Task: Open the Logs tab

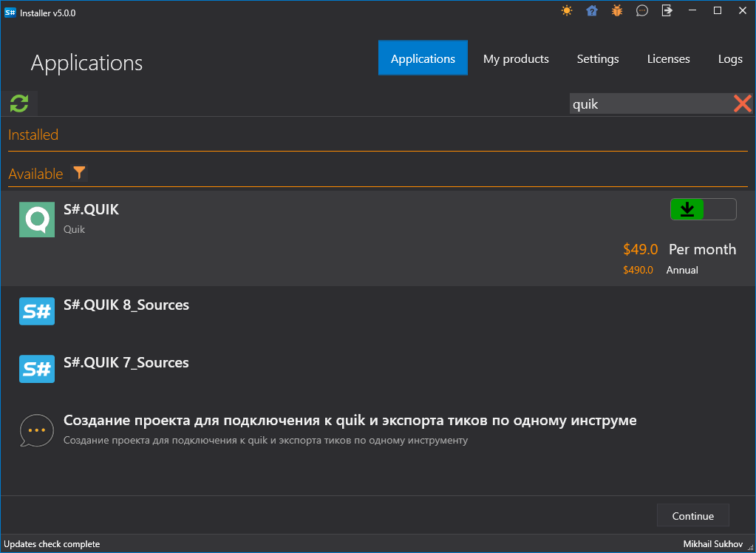Action: point(730,59)
